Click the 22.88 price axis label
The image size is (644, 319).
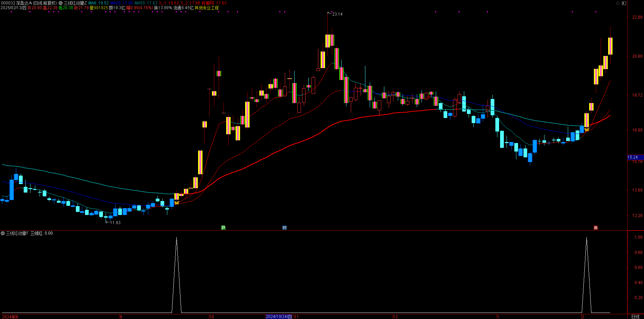[x=637, y=17]
